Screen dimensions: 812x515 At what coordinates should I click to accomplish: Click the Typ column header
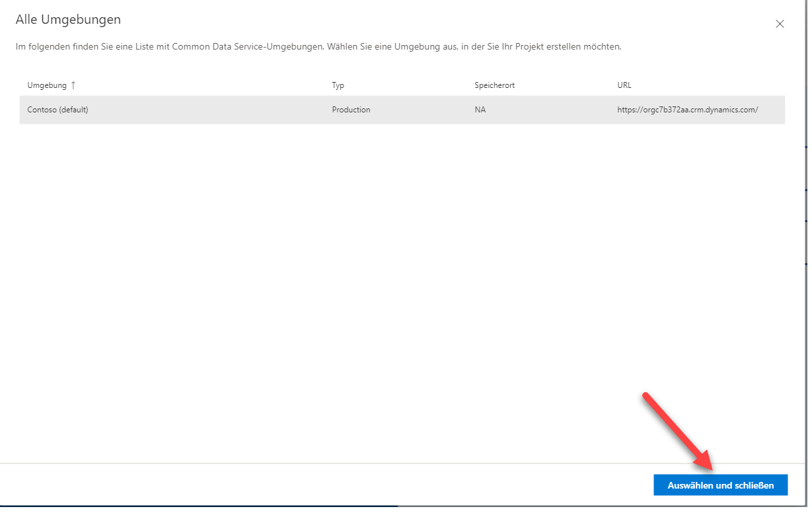coord(338,85)
